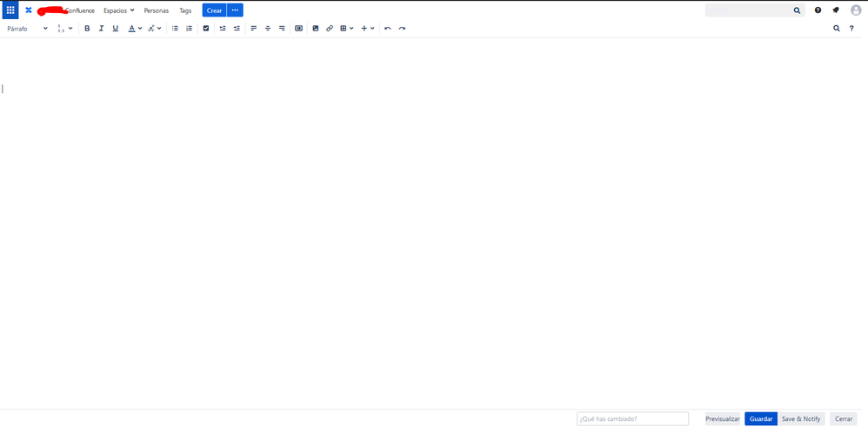The image size is (868, 427).
Task: Open the Tags menu item
Action: pos(185,10)
